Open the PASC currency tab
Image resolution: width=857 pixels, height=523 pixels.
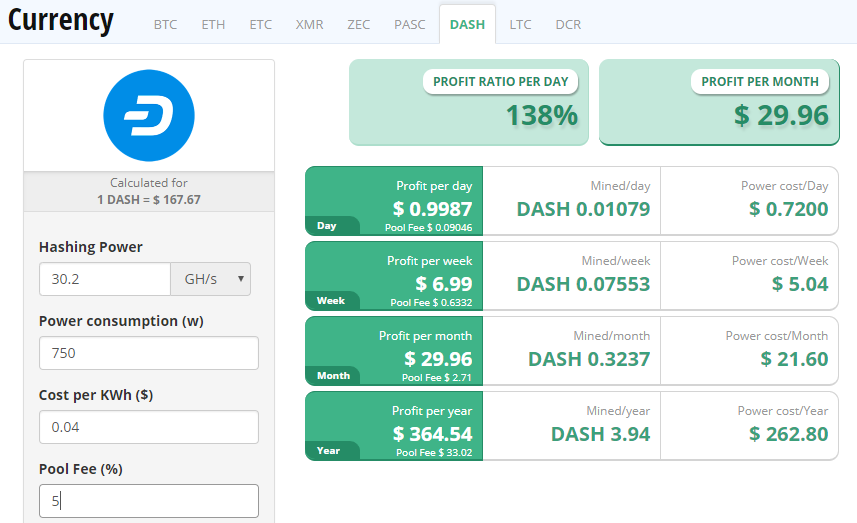pos(409,25)
